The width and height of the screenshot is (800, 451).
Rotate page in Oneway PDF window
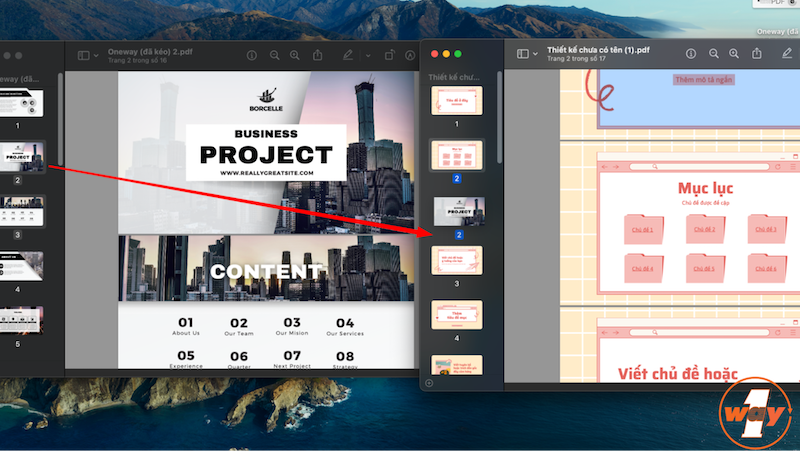point(389,55)
